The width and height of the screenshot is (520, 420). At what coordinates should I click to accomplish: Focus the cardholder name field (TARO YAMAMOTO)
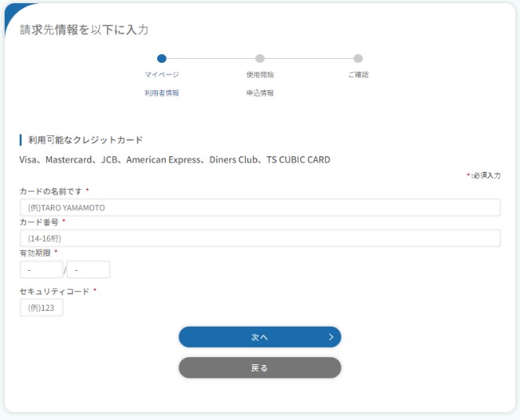[260, 207]
